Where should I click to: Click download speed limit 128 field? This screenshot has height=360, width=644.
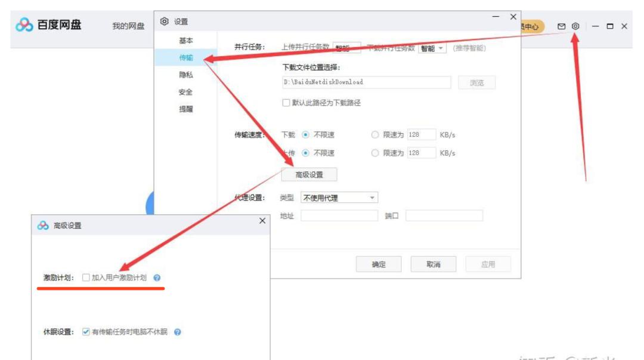click(x=422, y=134)
